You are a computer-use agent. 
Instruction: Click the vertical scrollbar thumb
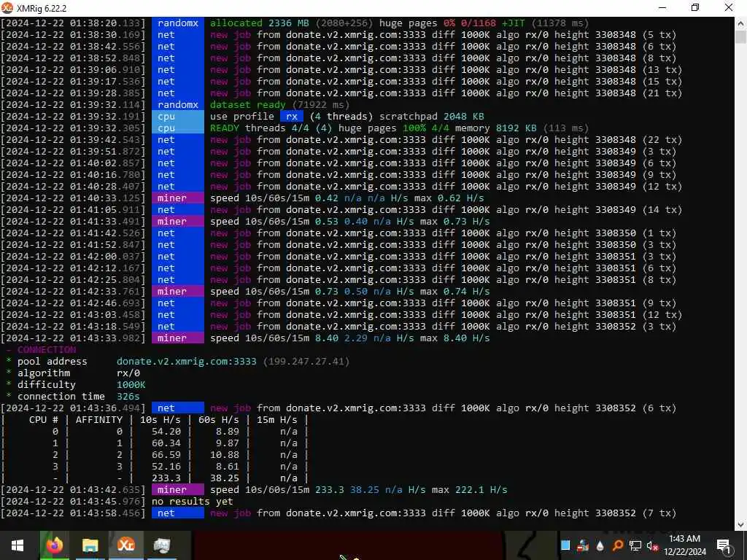[741, 36]
